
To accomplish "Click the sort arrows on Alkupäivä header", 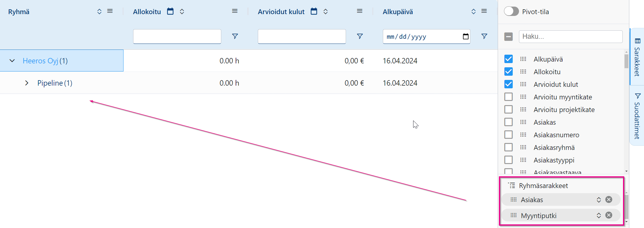I will (x=473, y=11).
